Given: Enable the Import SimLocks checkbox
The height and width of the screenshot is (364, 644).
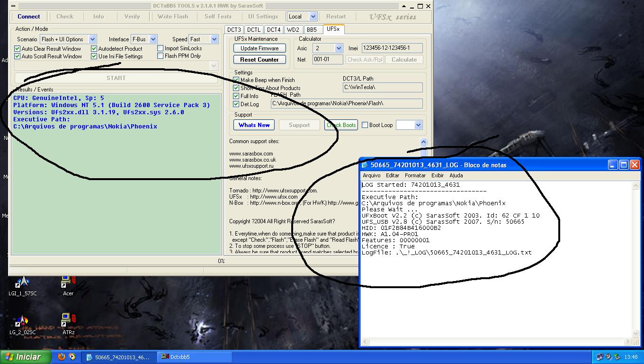Looking at the screenshot, I should click(x=161, y=48).
